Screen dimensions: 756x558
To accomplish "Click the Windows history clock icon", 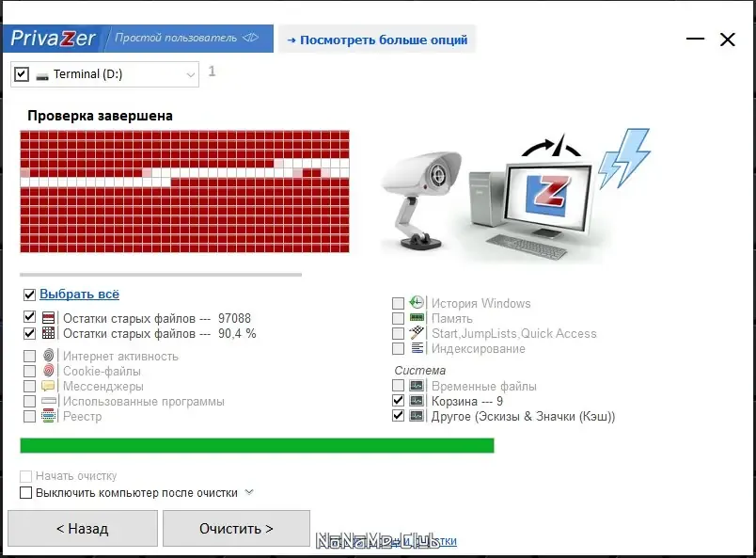I will (417, 303).
